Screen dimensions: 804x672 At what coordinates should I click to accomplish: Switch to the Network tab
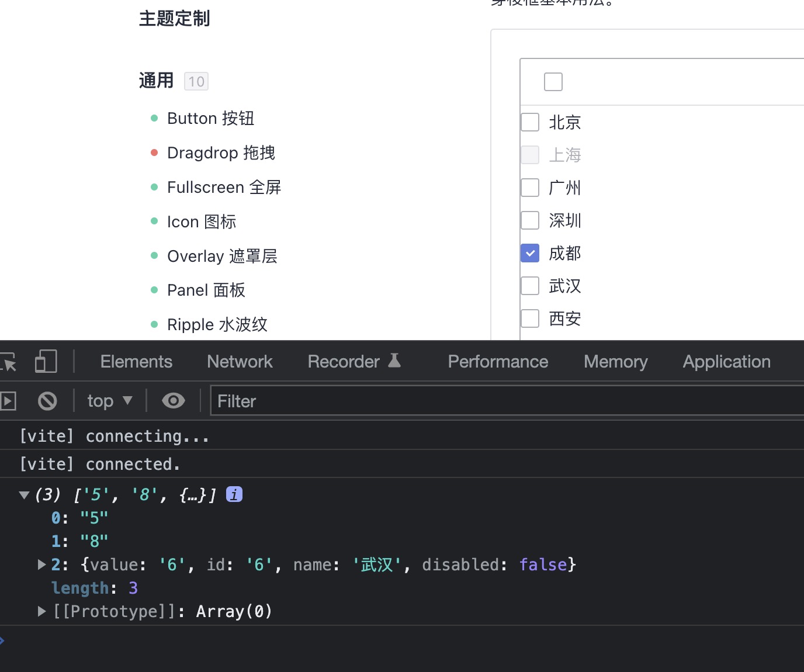(240, 362)
